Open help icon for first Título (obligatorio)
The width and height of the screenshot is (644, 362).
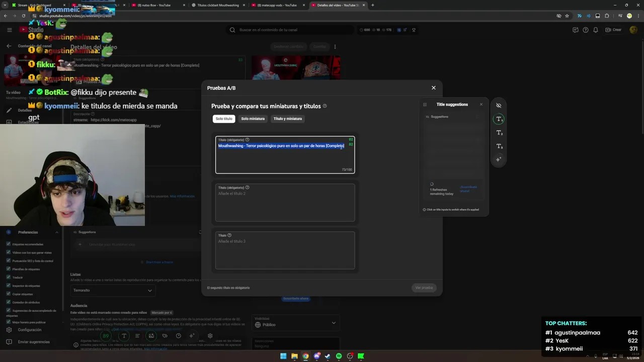[247, 140]
